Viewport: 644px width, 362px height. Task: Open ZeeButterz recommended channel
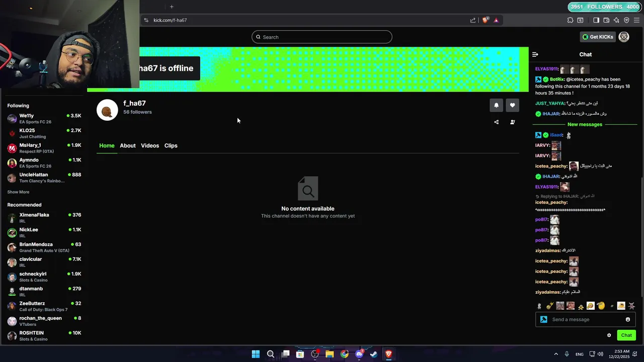[x=44, y=306]
